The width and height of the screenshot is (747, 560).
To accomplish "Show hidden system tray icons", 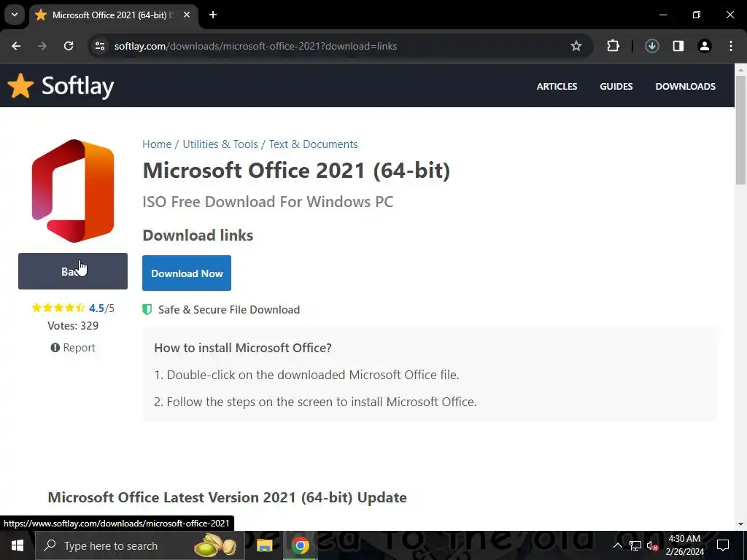I will (x=617, y=545).
